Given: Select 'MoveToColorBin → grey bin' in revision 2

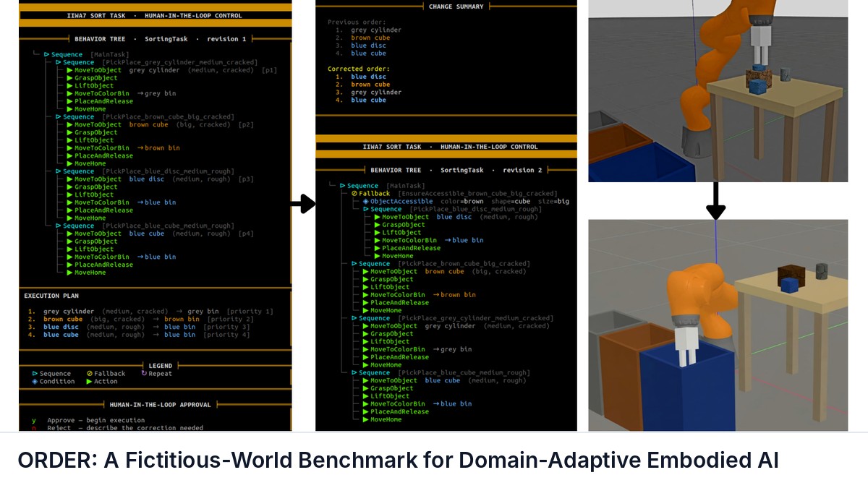Looking at the screenshot, I should click(417, 349).
